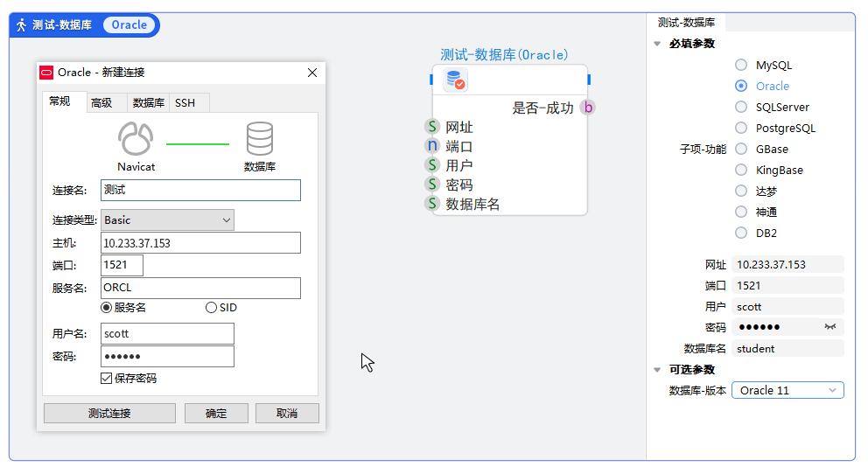Click the 主机 input field
Image resolution: width=868 pixels, height=467 pixels.
pyautogui.click(x=200, y=243)
